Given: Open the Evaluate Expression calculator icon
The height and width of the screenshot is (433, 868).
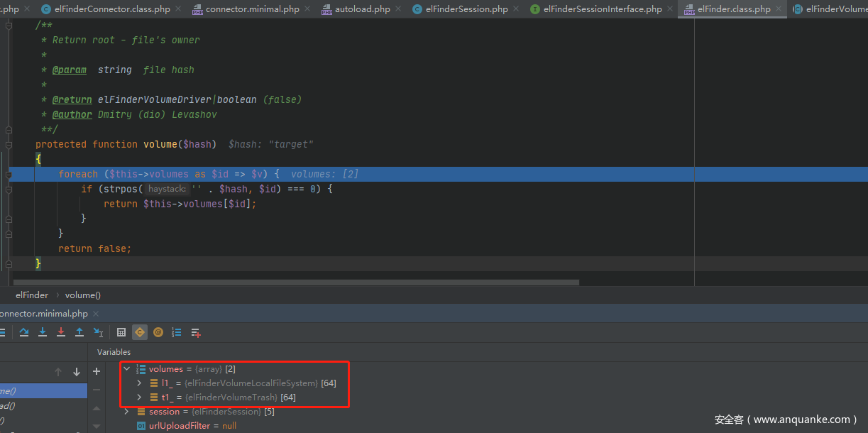Looking at the screenshot, I should (121, 332).
